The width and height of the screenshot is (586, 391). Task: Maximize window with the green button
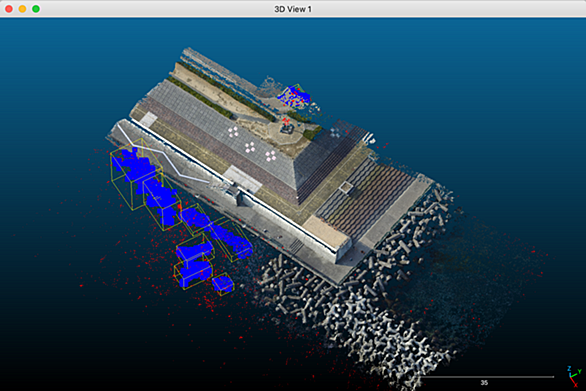[36, 9]
